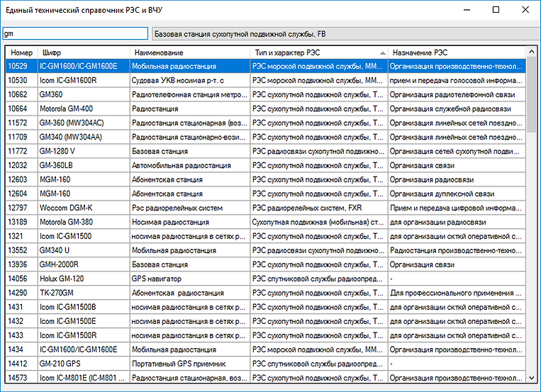Click the search field containing 'gm'
This screenshot has width=541, height=392.
point(75,33)
